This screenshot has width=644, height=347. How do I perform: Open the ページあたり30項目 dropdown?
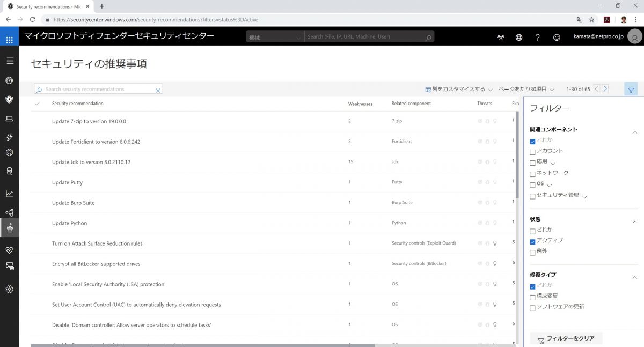(x=526, y=89)
